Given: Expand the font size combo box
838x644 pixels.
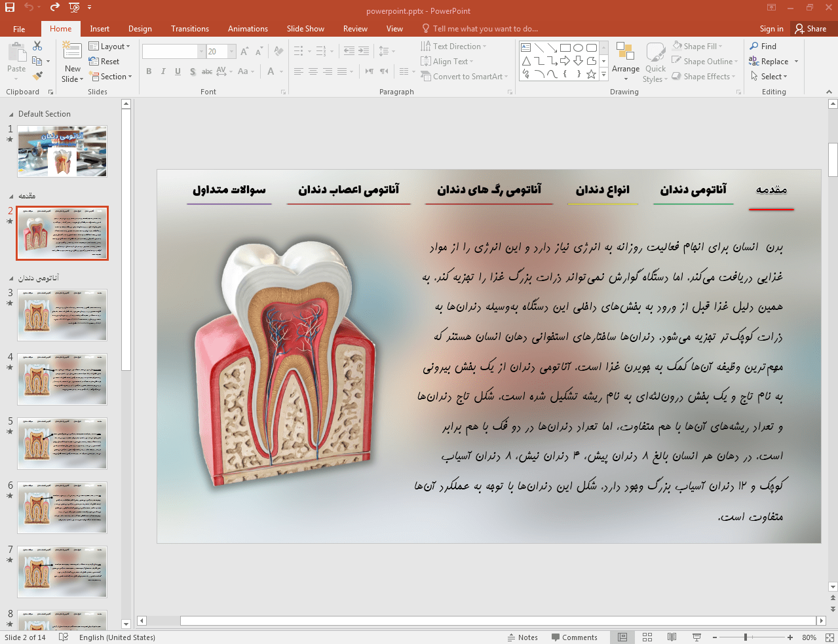Looking at the screenshot, I should [232, 51].
